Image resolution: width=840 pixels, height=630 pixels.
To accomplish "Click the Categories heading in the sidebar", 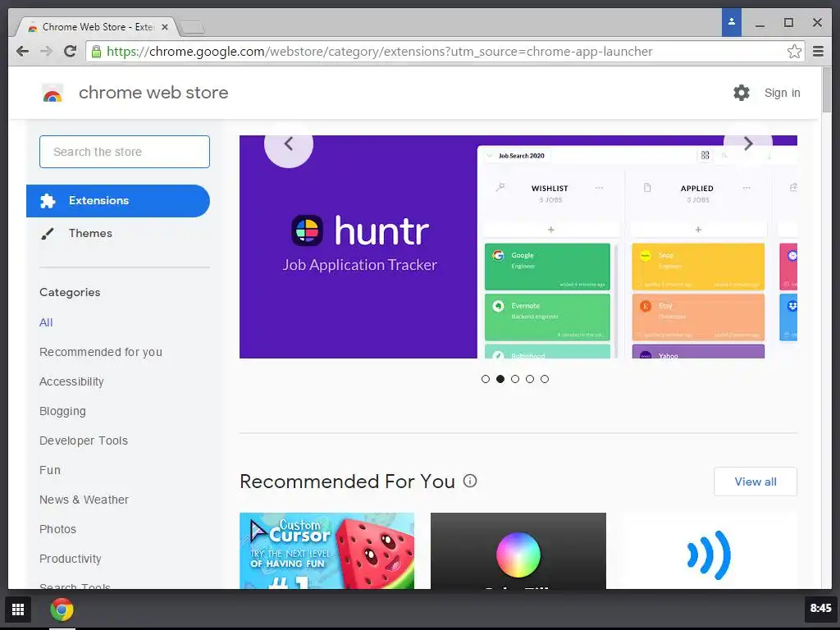I will (70, 293).
